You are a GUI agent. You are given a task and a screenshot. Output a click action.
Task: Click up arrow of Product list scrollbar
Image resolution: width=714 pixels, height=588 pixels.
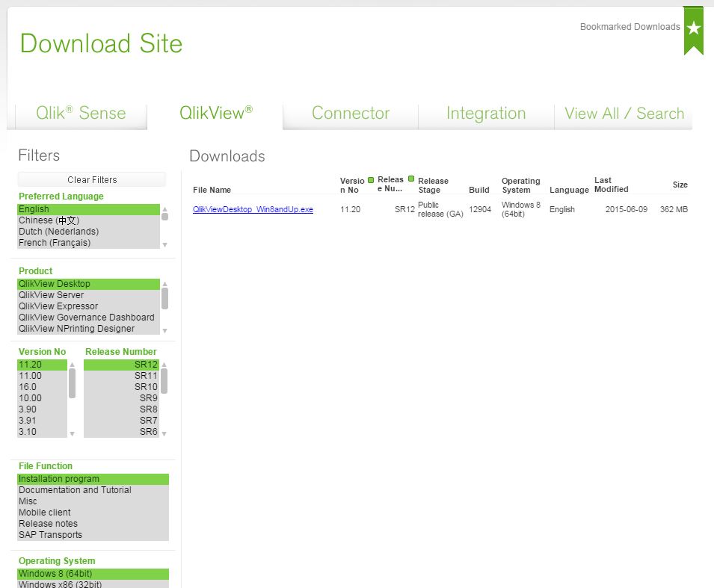tap(164, 284)
